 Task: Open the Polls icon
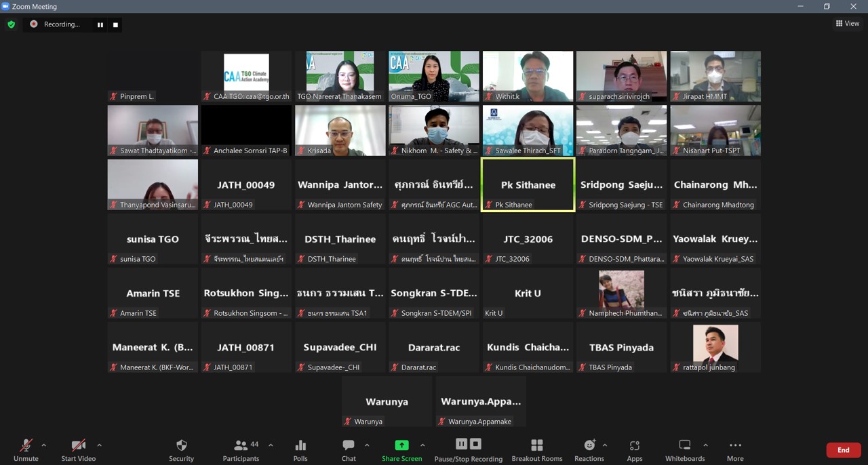[300, 449]
